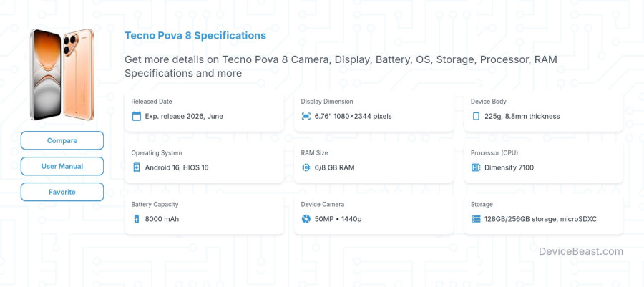
Task: Click the operating system icon beside Android 16
Action: (x=137, y=167)
